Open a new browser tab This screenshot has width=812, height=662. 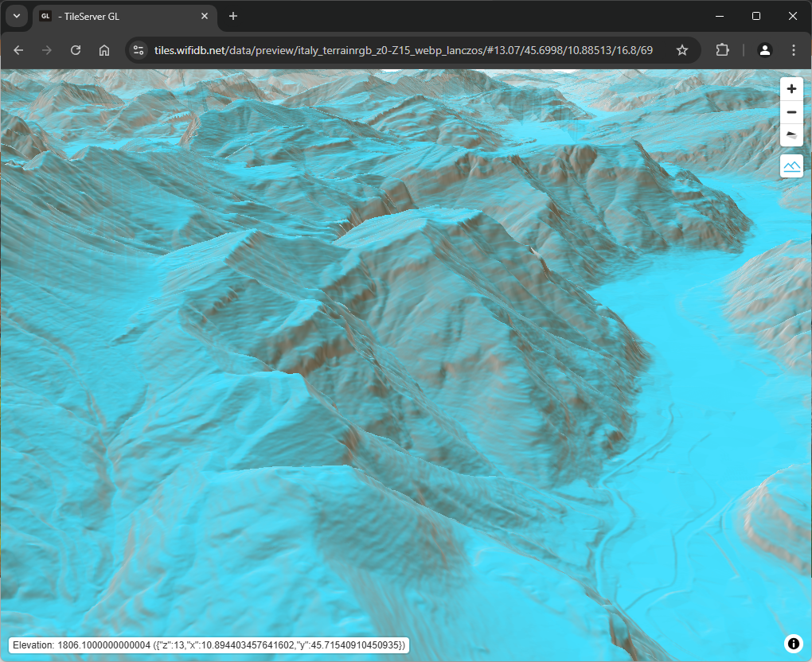point(233,16)
